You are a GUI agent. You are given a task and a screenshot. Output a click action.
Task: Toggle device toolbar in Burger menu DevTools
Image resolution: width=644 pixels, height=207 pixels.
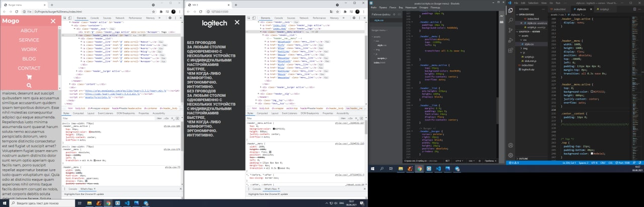point(70,18)
